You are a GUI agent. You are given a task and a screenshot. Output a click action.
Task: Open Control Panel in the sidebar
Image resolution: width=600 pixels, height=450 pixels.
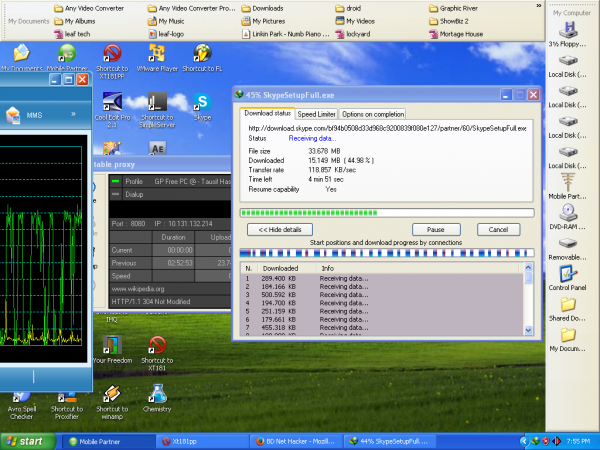568,274
